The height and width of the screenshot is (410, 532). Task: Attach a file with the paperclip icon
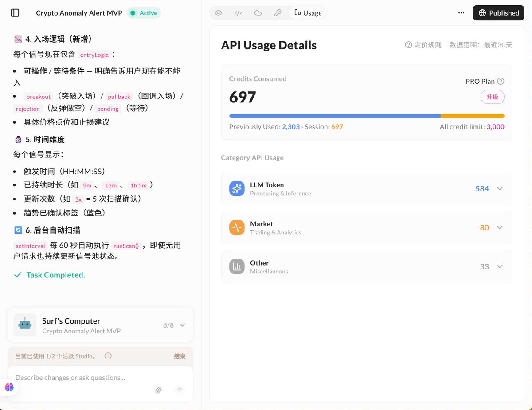coord(159,390)
